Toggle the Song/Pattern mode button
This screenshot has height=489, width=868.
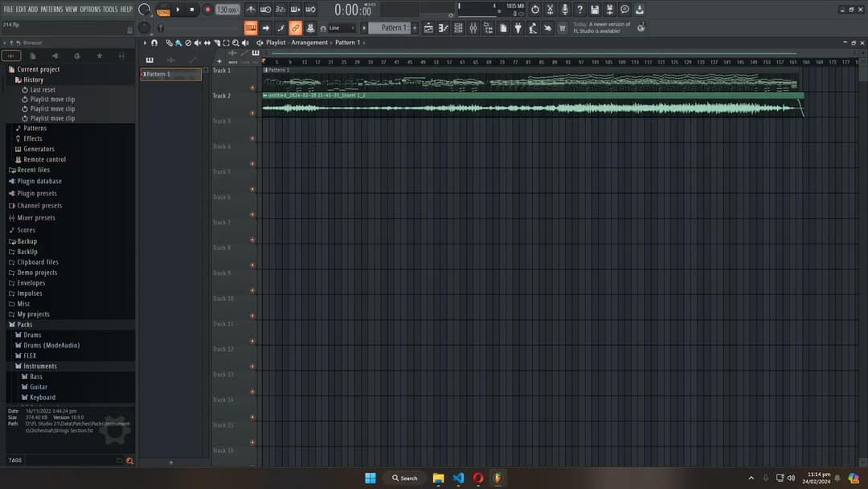(x=163, y=10)
